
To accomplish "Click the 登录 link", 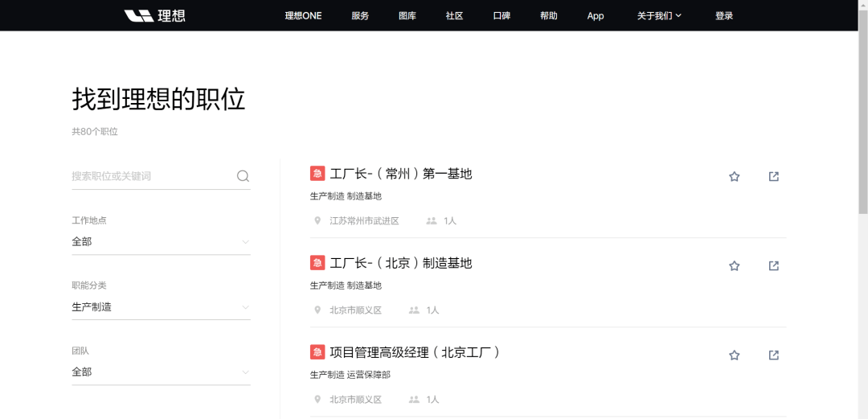I will pos(724,15).
